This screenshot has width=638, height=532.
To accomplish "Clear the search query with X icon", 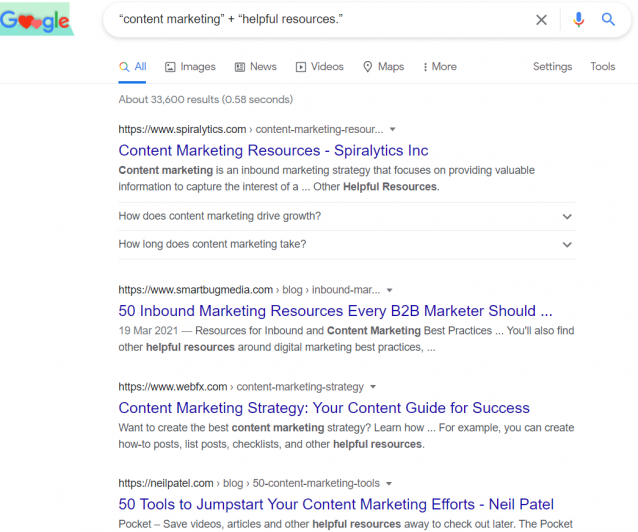I will (541, 20).
